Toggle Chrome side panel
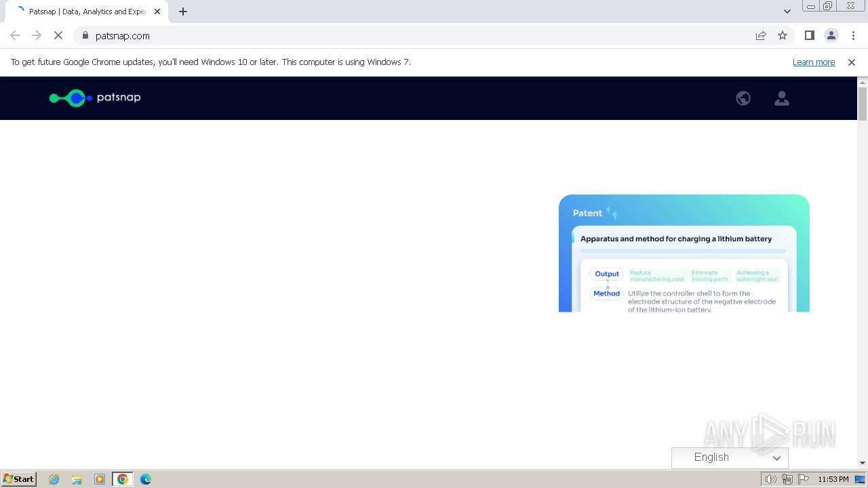Image resolution: width=868 pixels, height=488 pixels. click(809, 35)
